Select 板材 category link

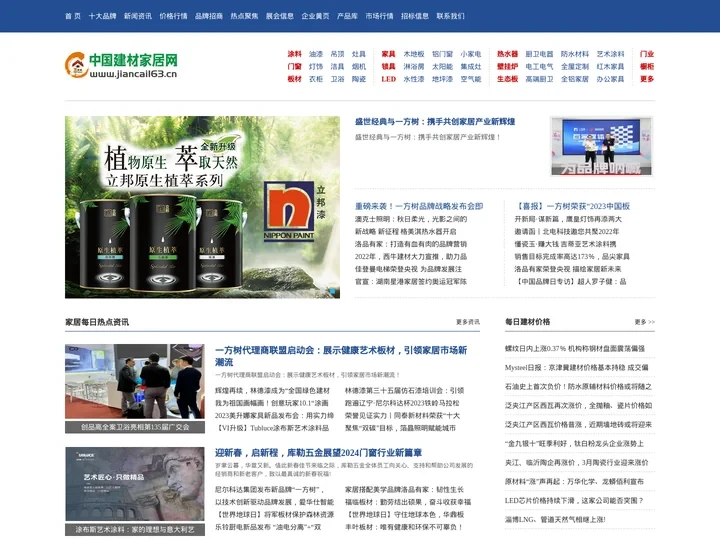tap(294, 79)
